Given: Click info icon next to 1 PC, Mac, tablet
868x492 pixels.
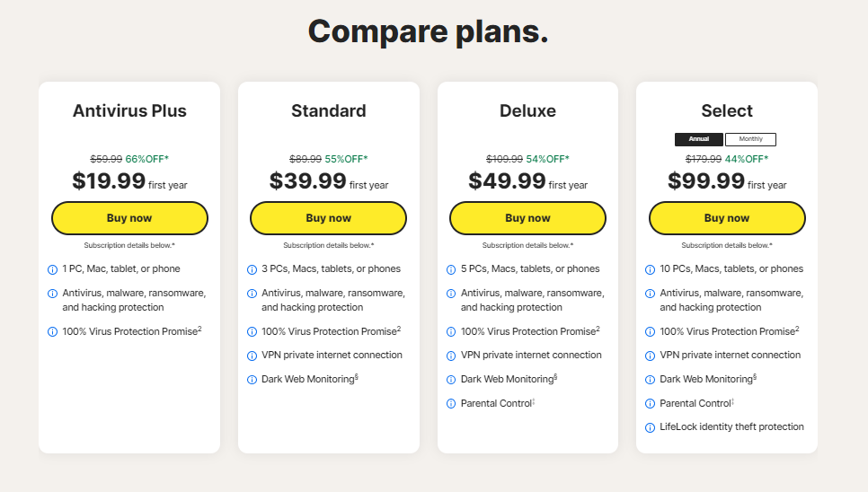Looking at the screenshot, I should pos(52,269).
